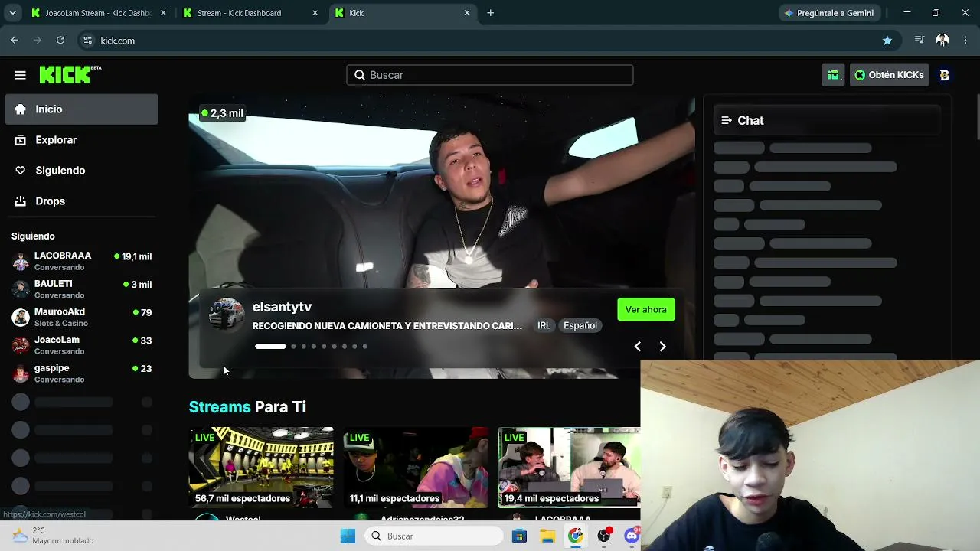Click the stream title RECOGIENDO NUEVA CAMIONETA

(387, 326)
